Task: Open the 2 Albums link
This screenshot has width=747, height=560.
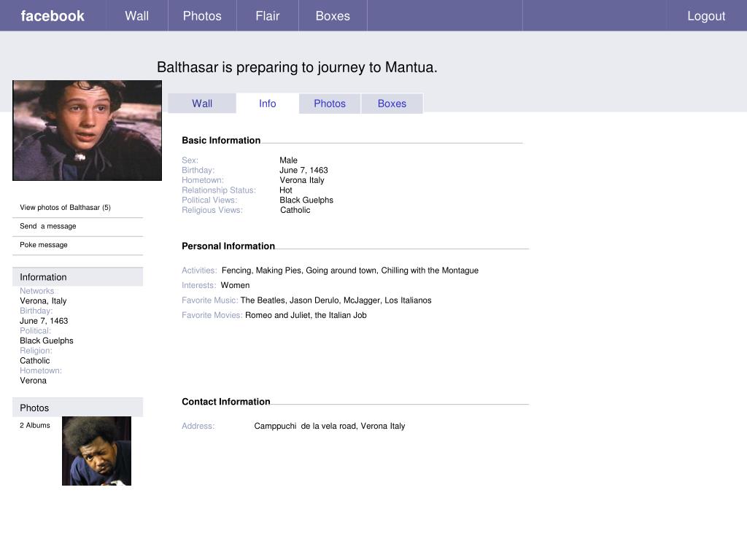Action: pyautogui.click(x=35, y=425)
